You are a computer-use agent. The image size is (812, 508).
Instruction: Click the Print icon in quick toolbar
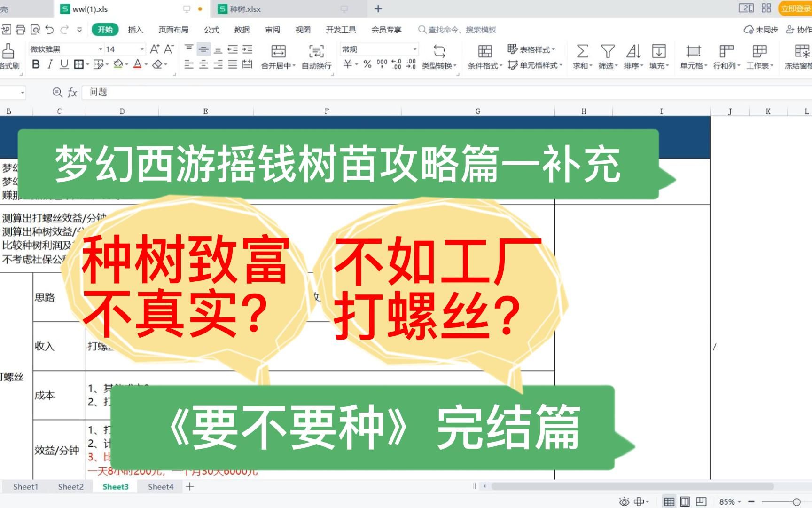point(20,30)
